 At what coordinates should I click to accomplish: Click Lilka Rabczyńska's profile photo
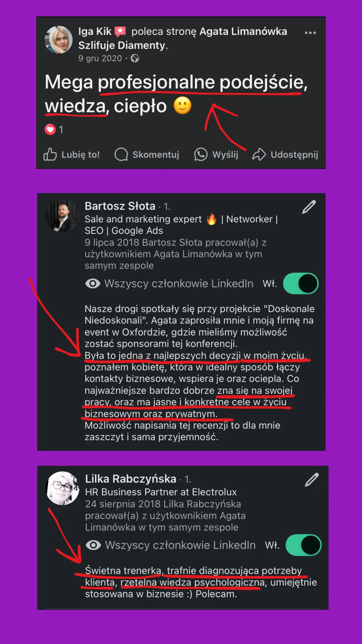click(63, 488)
